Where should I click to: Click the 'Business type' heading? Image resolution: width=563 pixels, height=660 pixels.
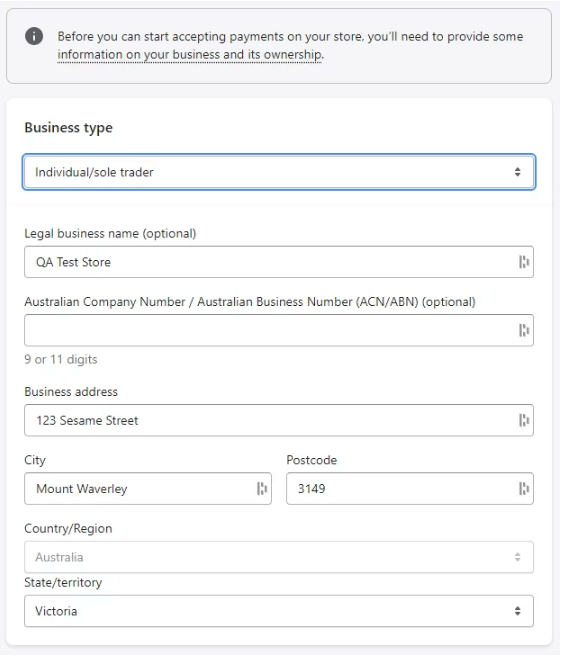[x=69, y=128]
